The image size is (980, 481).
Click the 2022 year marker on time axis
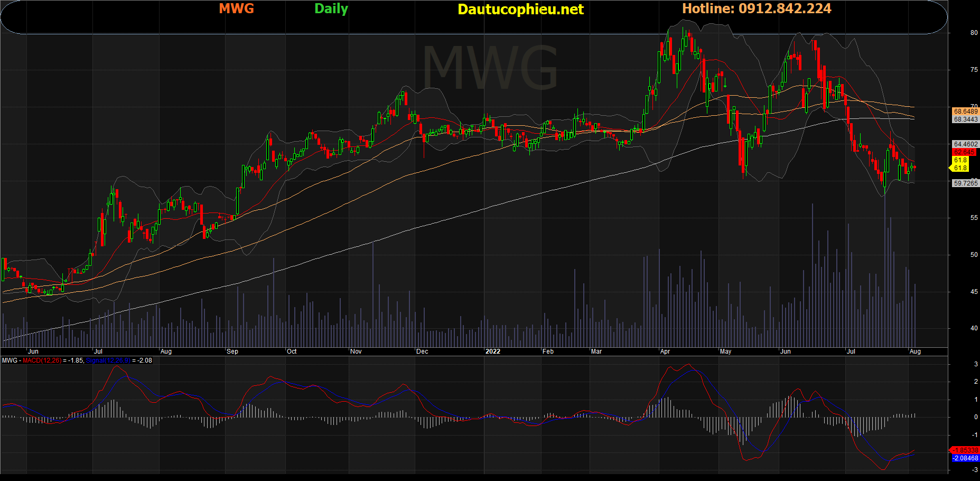point(492,351)
